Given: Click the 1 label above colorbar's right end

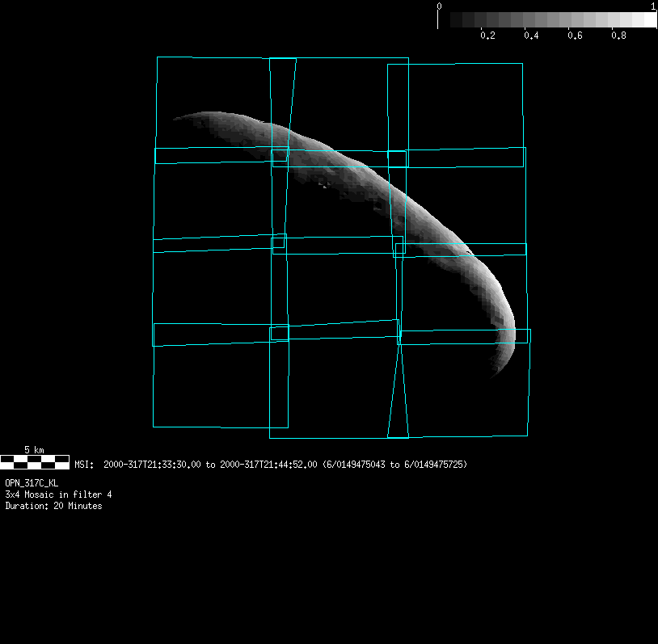Looking at the screenshot, I should (x=653, y=6).
